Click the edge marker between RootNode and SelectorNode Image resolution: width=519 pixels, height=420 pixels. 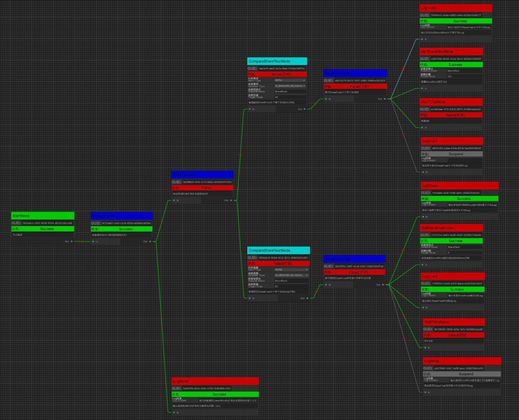pos(82,241)
